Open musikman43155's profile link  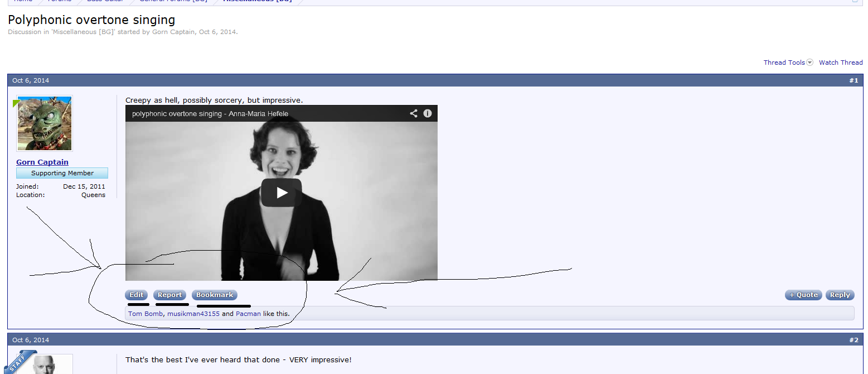[193, 314]
